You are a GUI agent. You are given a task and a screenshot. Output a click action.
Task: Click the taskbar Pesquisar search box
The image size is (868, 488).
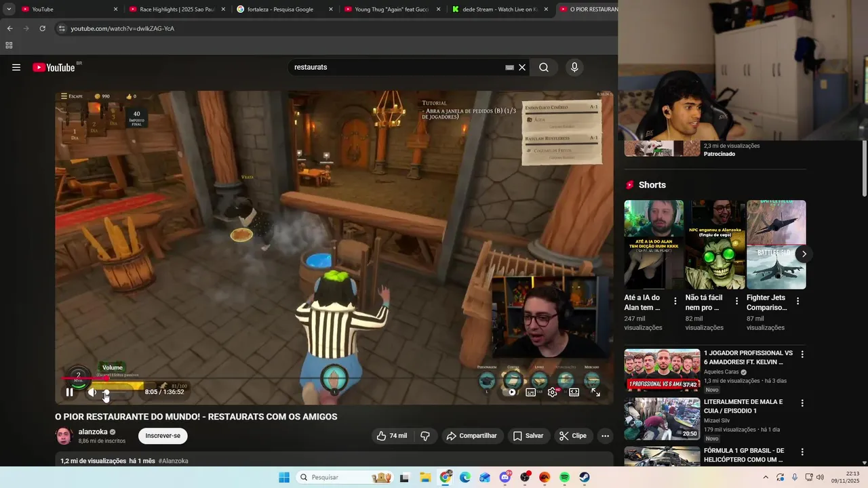click(x=344, y=477)
